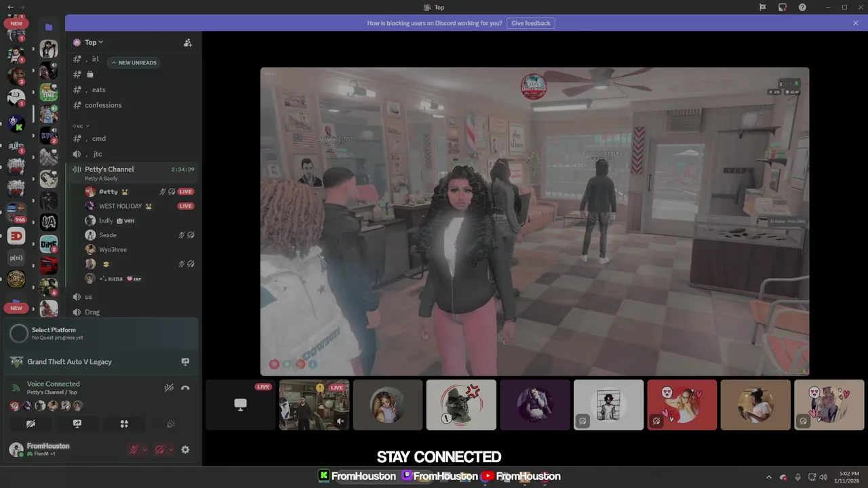Viewport: 868px width, 488px height.
Task: Select server icon with 966 badge
Action: 16,211
